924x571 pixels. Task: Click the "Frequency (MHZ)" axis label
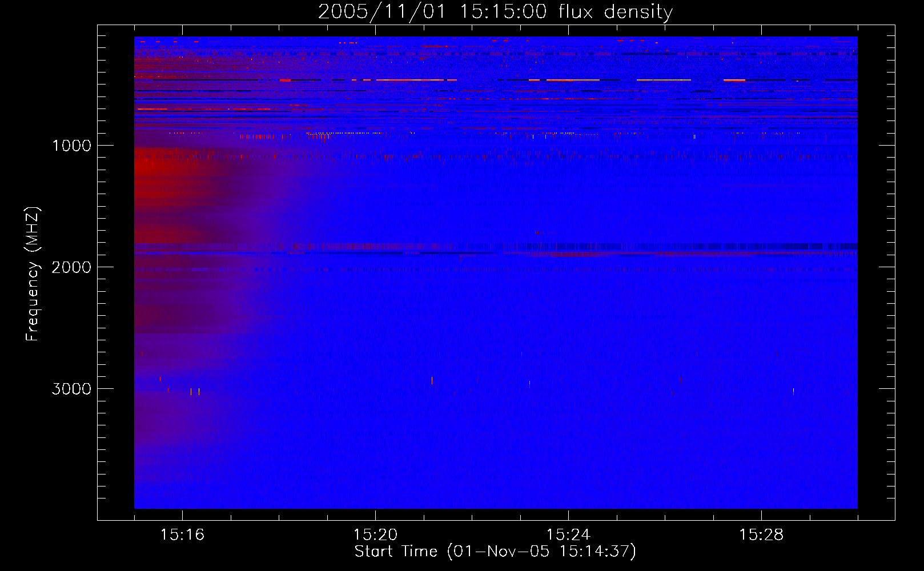pos(33,274)
